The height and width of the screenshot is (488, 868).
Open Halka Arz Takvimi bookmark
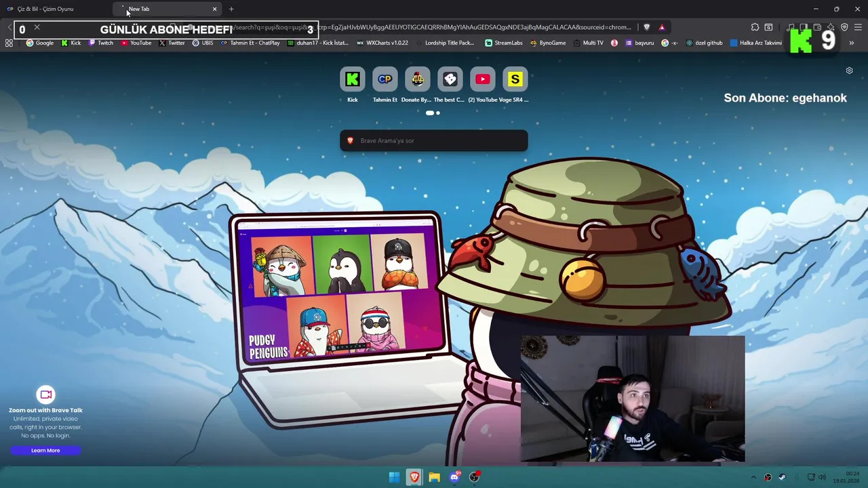click(x=755, y=43)
